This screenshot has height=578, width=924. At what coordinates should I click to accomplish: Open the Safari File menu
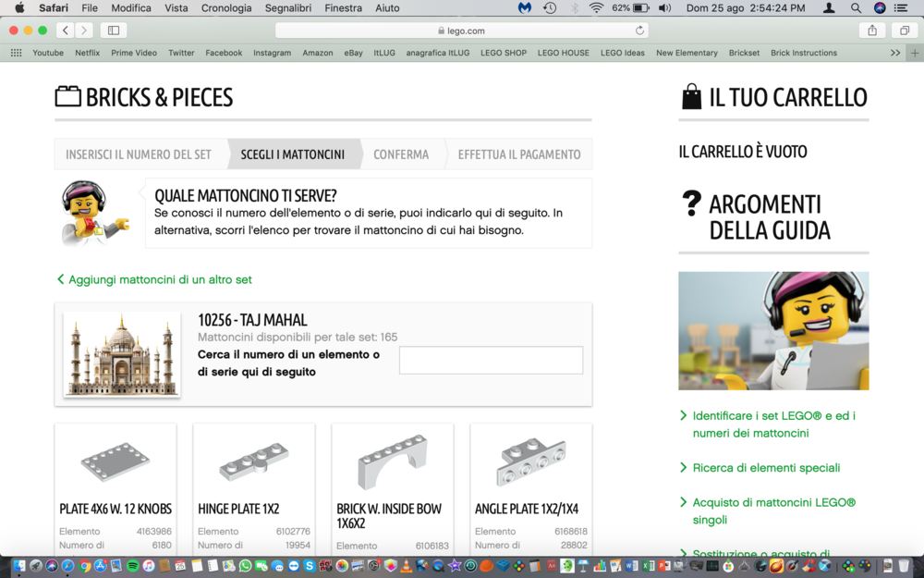coord(90,7)
